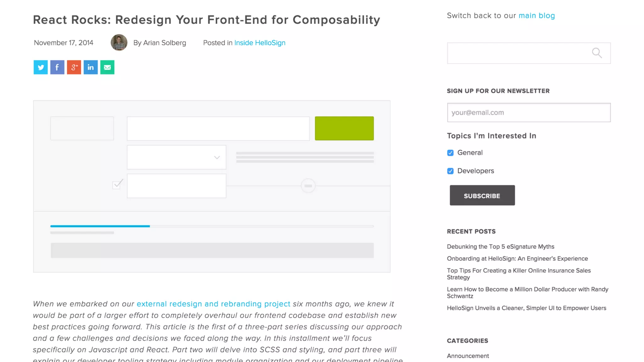
Task: Click the blue progress bar in illustration
Action: click(x=100, y=226)
